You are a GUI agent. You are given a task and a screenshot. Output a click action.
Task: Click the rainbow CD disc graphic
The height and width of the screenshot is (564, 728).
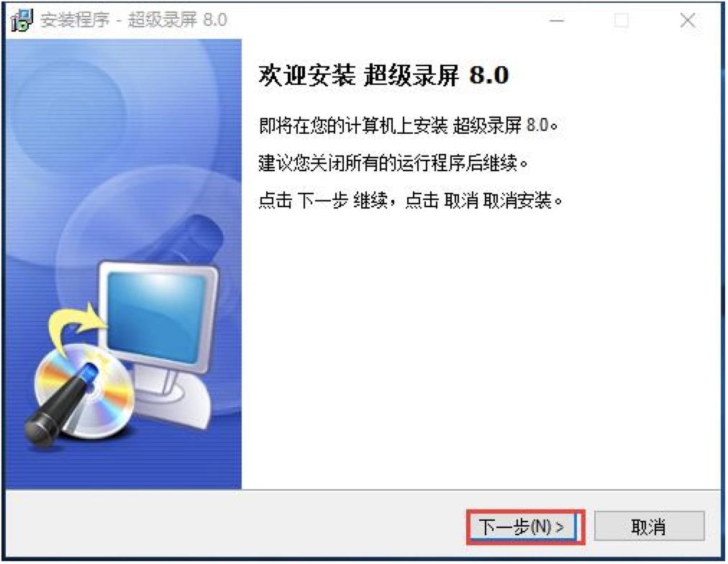[85, 391]
